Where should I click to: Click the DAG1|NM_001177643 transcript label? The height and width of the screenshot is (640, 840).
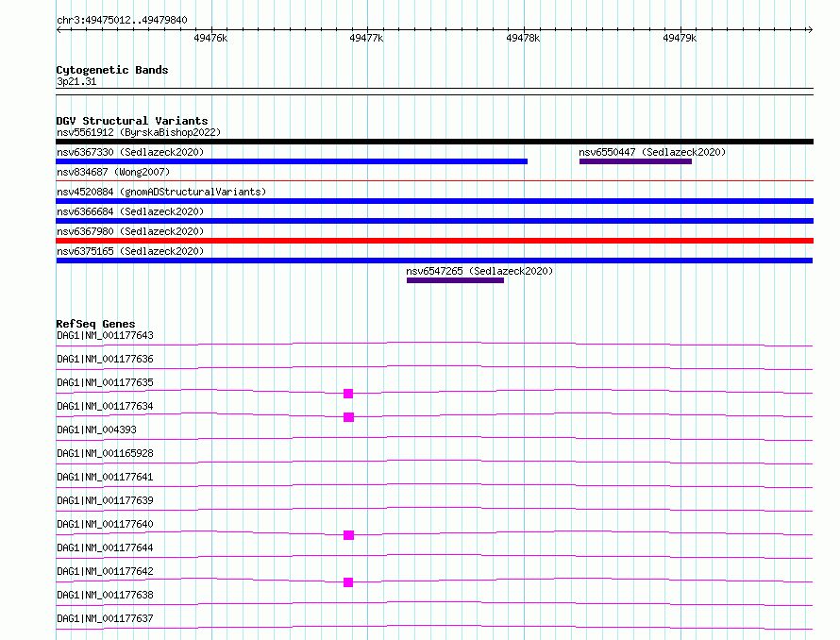pos(105,335)
